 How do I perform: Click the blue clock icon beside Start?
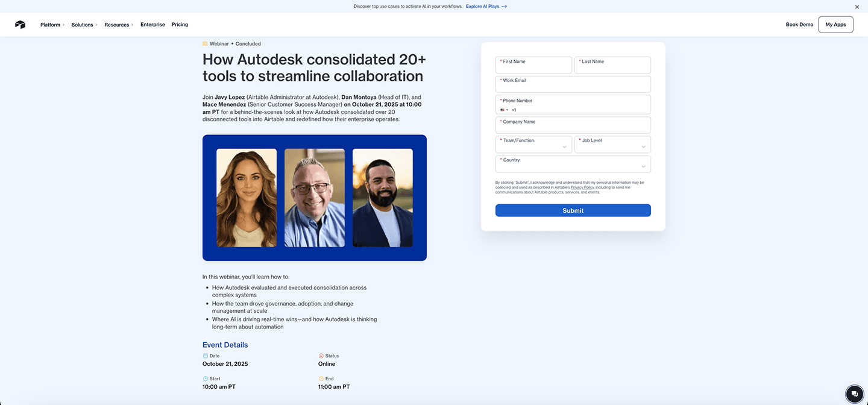pyautogui.click(x=205, y=378)
